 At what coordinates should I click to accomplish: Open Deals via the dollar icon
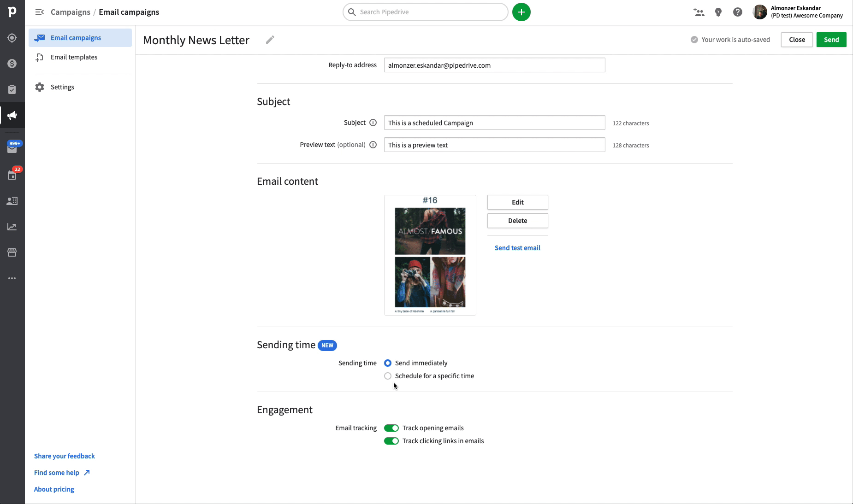point(12,64)
